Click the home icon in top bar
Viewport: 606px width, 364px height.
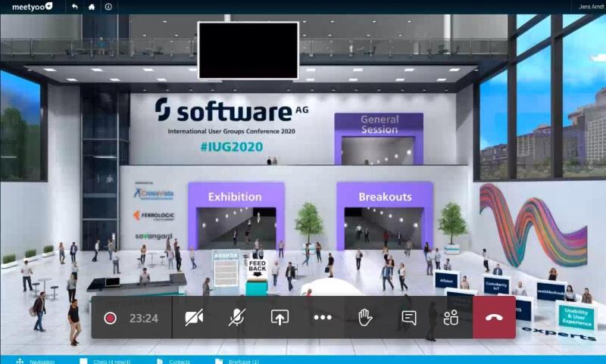92,7
